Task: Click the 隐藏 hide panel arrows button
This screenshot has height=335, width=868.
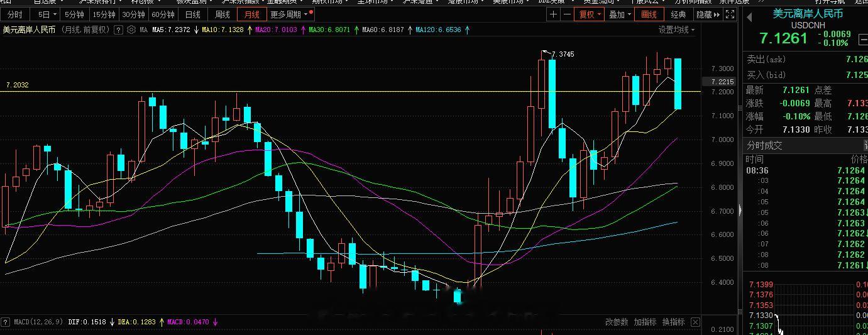Action: [708, 14]
